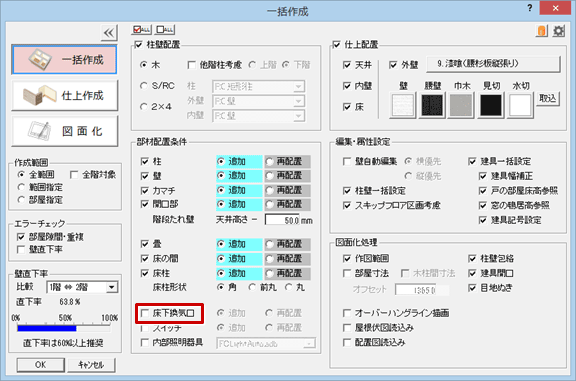Select the 木 structure radio button
This screenshot has width=576, height=381.
(x=143, y=65)
